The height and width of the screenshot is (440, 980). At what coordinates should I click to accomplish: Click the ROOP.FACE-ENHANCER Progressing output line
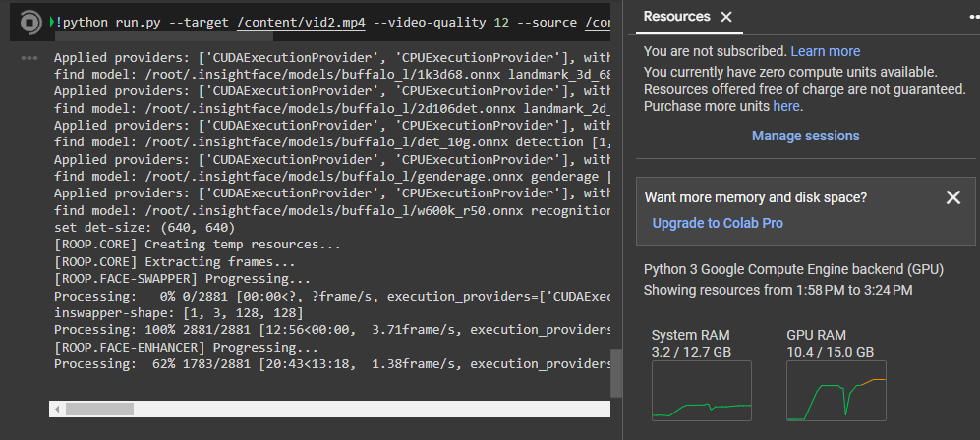186,348
